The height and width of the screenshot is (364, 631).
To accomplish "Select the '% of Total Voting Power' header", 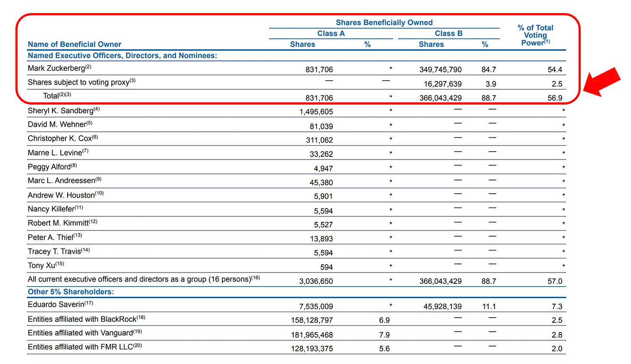I will coord(536,36).
